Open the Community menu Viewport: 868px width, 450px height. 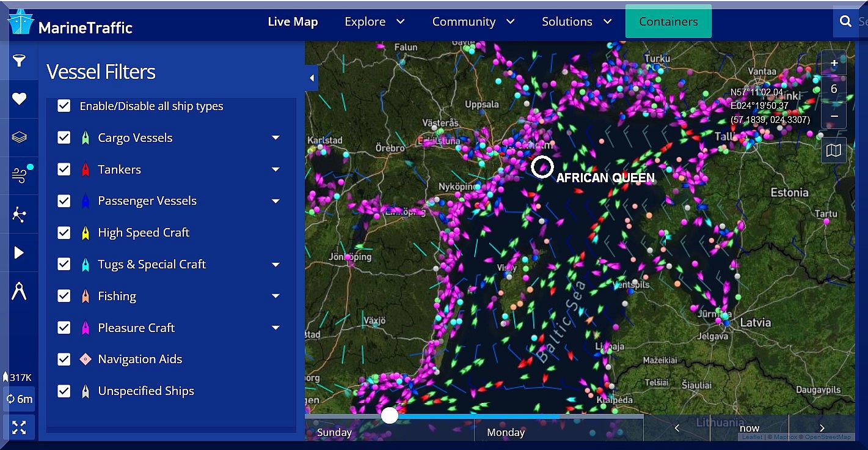coord(473,21)
